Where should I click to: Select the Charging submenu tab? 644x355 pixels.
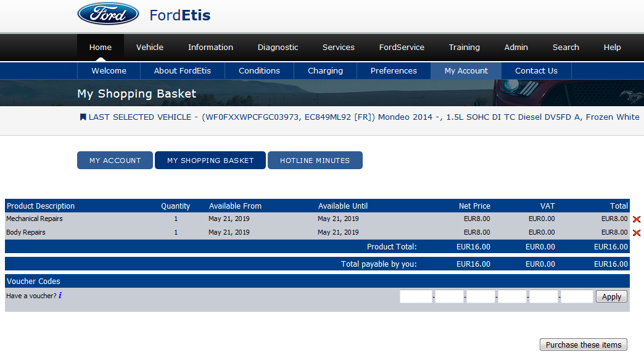tap(325, 71)
